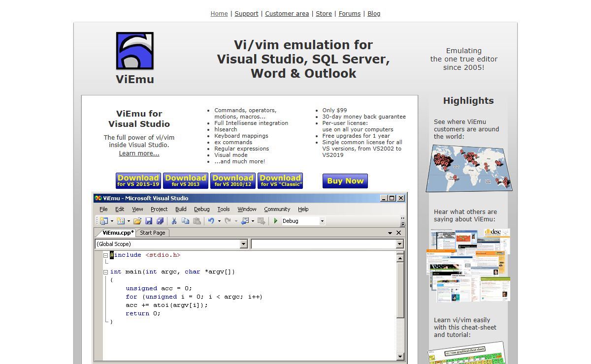Click the reviews collage thumbnail

tap(468, 265)
